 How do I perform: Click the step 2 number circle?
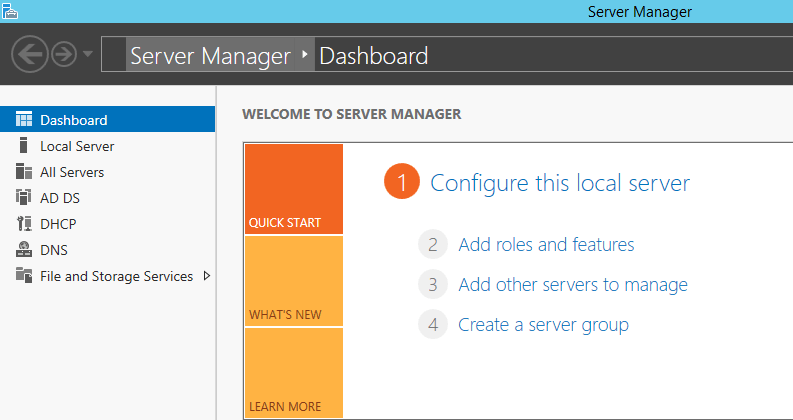(433, 244)
